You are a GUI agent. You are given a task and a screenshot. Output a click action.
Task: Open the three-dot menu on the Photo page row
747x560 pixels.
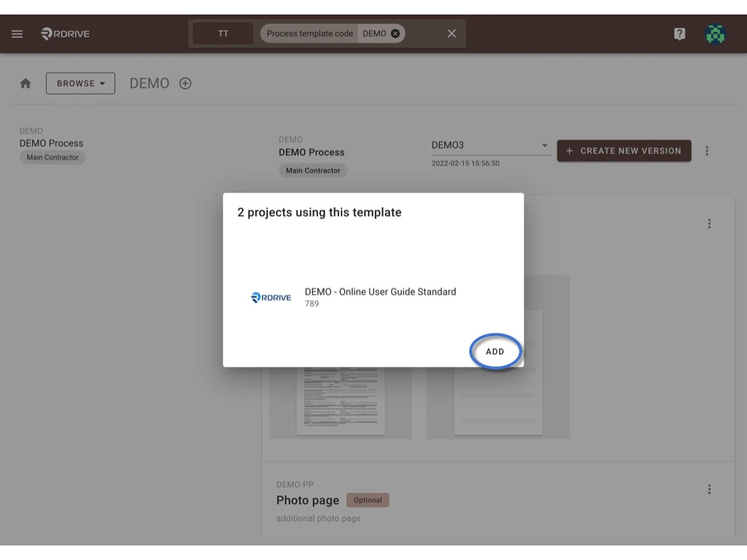pos(709,489)
